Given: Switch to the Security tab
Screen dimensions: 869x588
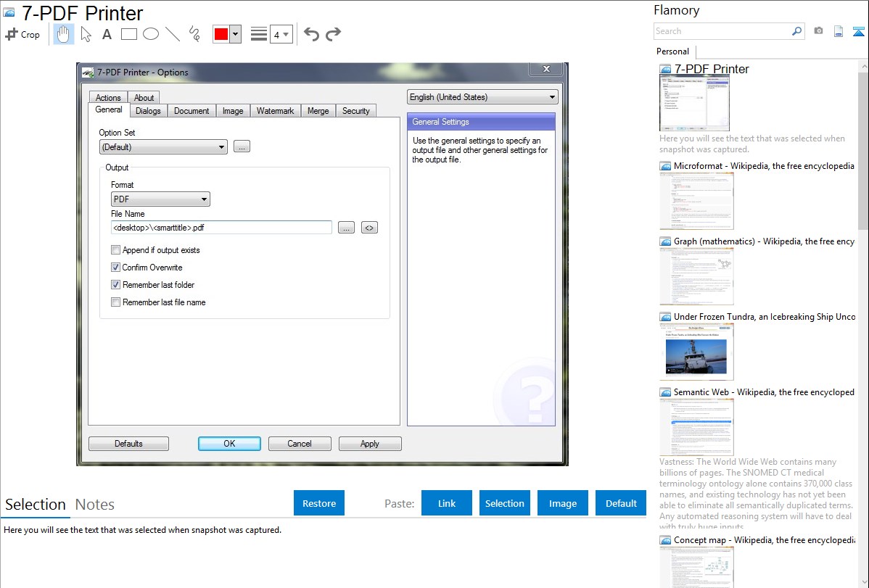Looking at the screenshot, I should [x=356, y=111].
